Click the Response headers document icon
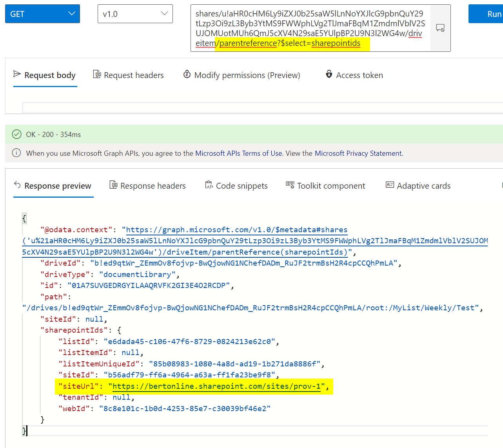 [x=114, y=185]
